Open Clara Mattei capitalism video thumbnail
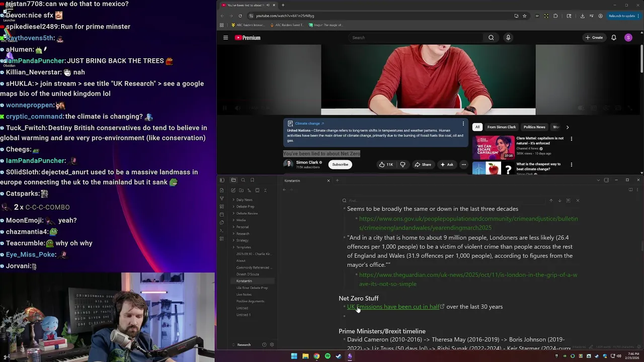 coord(493,147)
